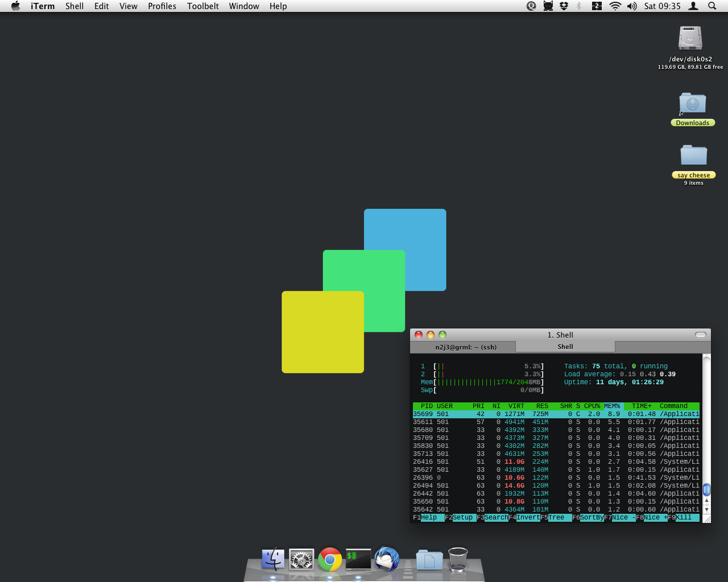Screen dimensions: 728x582
Task: Click the highlighted MEM% column header
Action: click(x=612, y=406)
